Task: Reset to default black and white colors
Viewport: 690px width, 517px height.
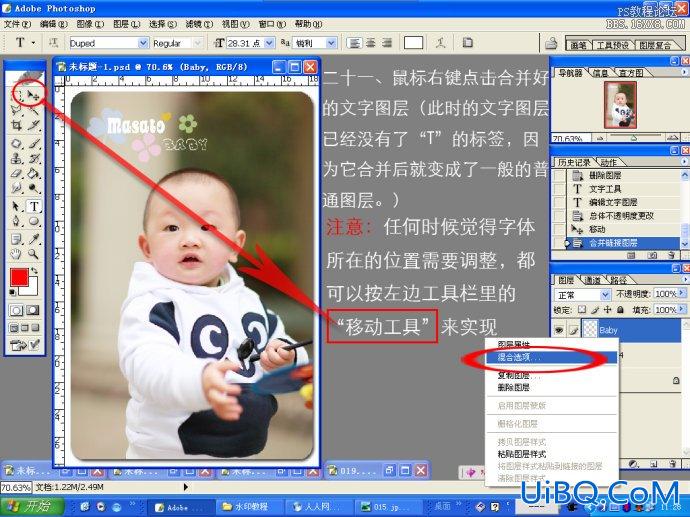Action: point(13,292)
